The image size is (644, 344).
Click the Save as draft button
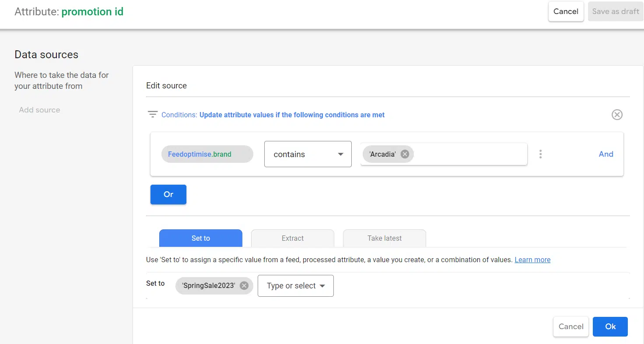tap(616, 12)
